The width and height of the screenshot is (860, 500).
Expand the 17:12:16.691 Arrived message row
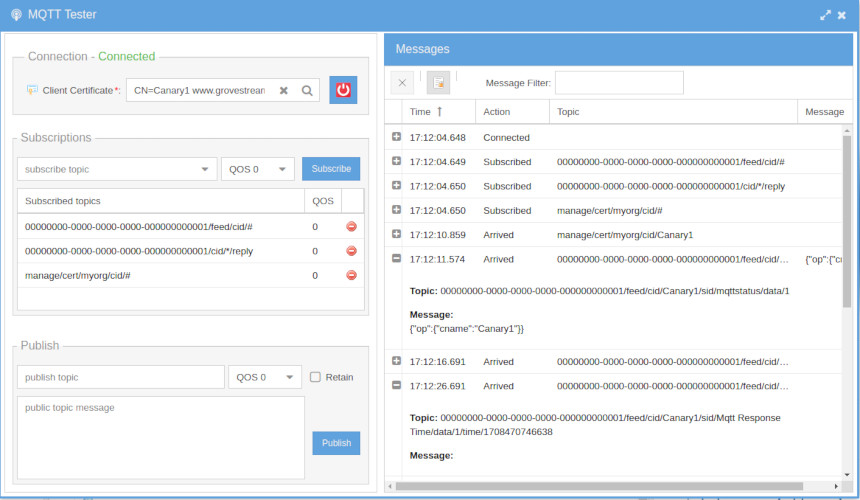(x=396, y=361)
